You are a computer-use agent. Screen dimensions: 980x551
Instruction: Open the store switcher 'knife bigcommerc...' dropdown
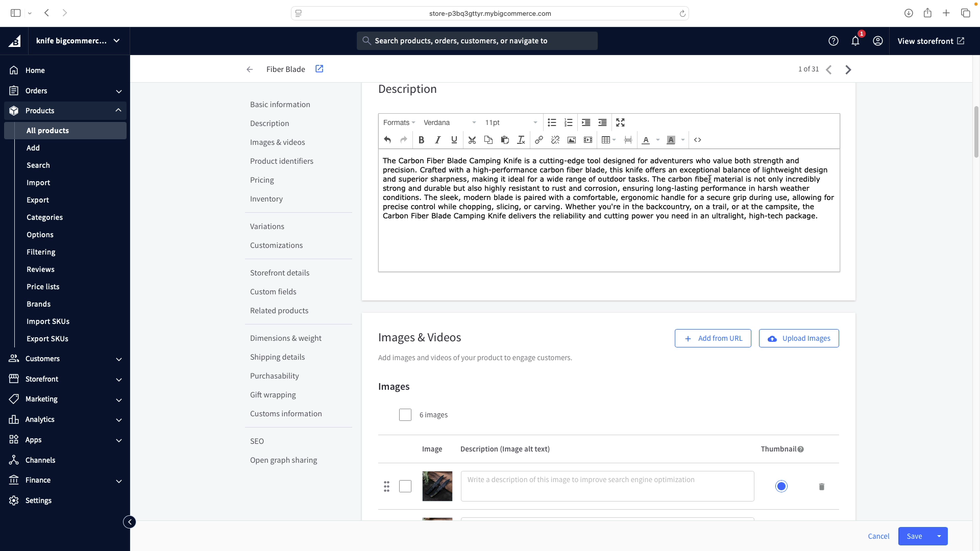click(78, 41)
